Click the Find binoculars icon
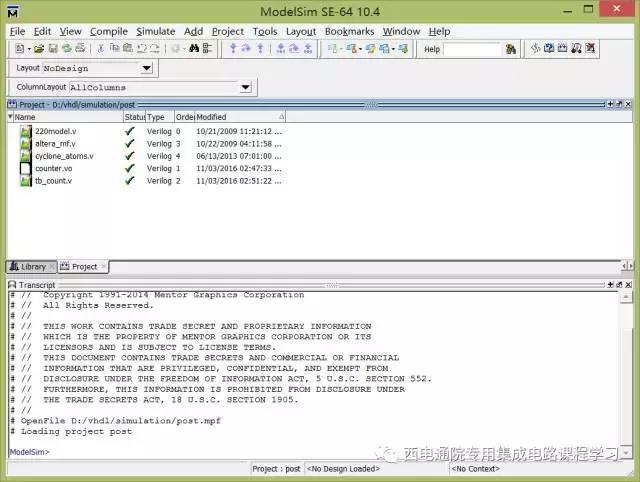Viewport: 640px width, 482px height. point(194,49)
